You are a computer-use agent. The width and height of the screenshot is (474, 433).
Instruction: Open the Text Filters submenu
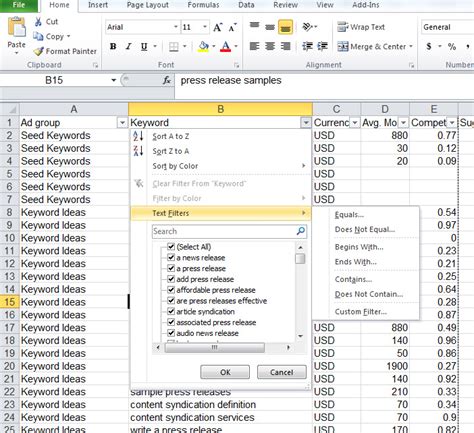(220, 213)
